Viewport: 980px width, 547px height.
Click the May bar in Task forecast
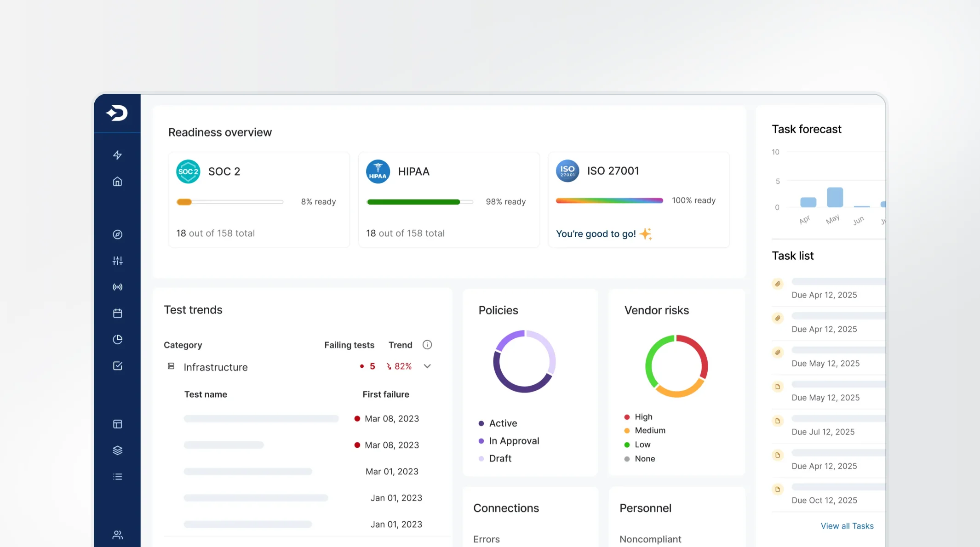tap(834, 198)
